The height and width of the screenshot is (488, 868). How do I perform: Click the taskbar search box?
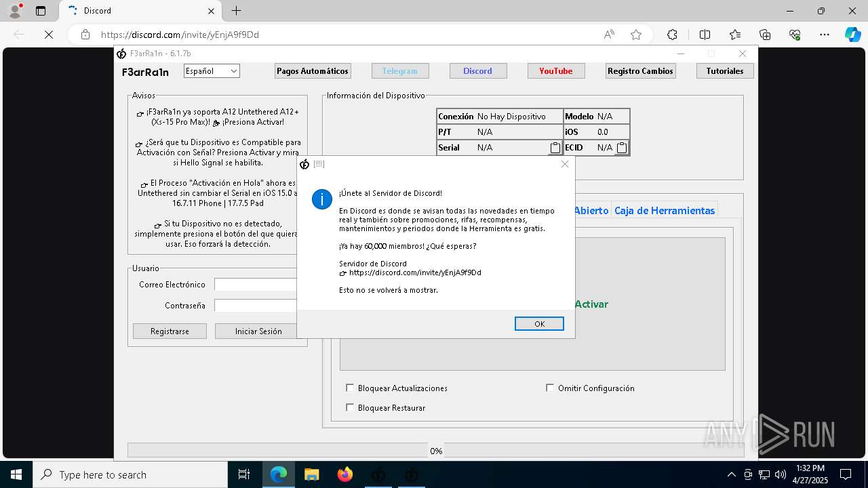(130, 474)
